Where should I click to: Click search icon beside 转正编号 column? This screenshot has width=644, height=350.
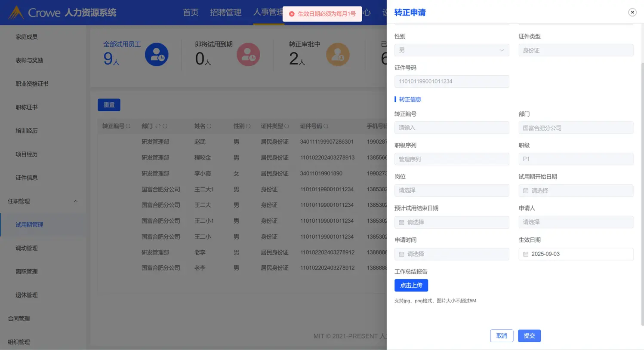[128, 126]
